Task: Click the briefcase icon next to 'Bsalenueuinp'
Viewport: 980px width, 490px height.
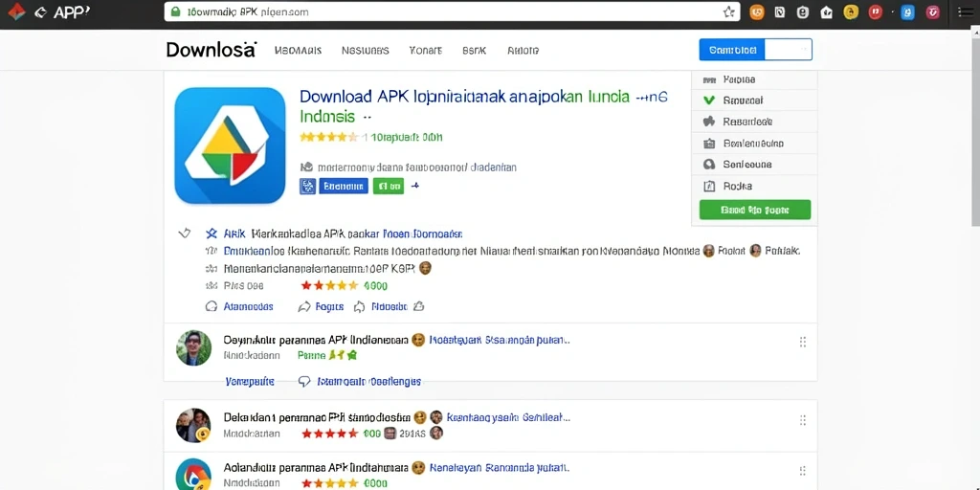Action: [x=709, y=144]
